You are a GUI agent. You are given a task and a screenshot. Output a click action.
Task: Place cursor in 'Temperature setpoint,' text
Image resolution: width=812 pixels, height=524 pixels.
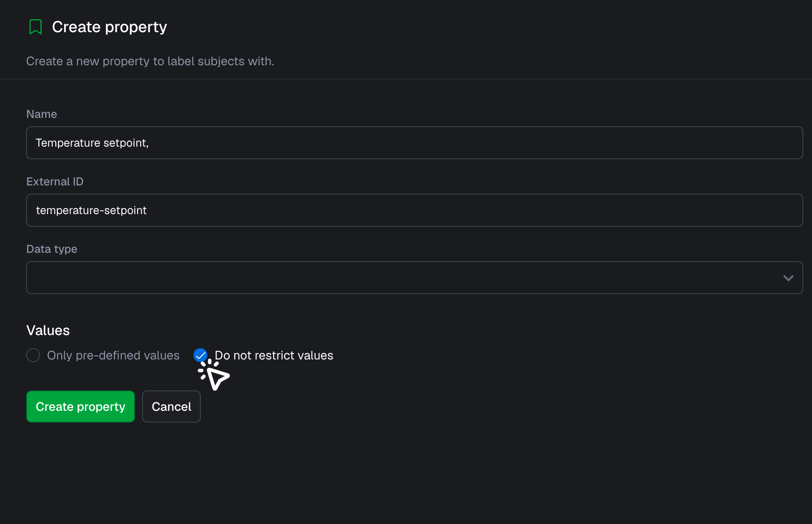click(x=92, y=143)
